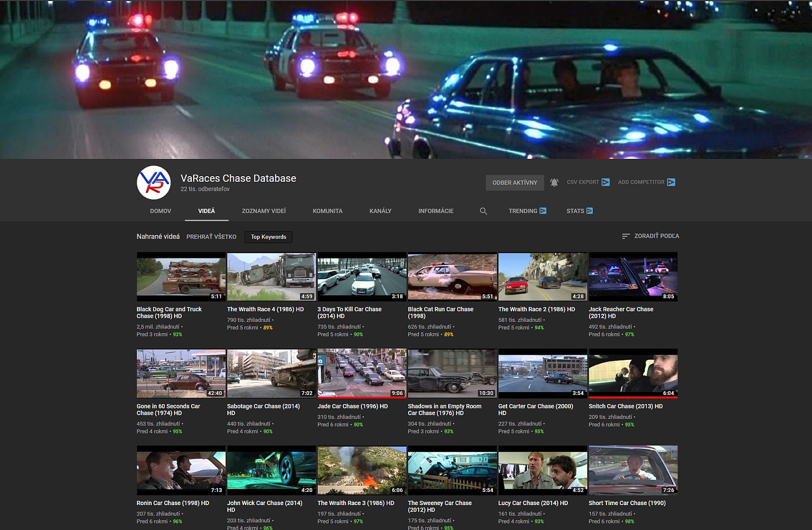Screen dimensions: 812x530
Task: Click title 'Sabotage Car Chase (2014) HD'
Action: pyautogui.click(x=263, y=410)
